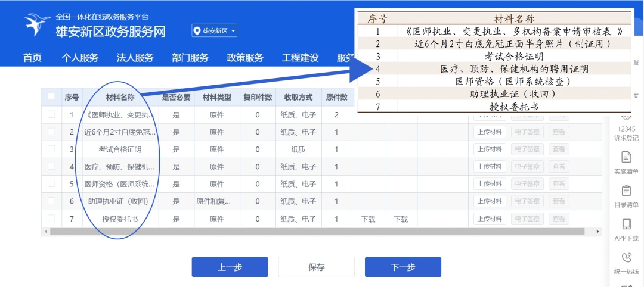Check the checkbox for row 4
644x287 pixels.
click(x=51, y=167)
